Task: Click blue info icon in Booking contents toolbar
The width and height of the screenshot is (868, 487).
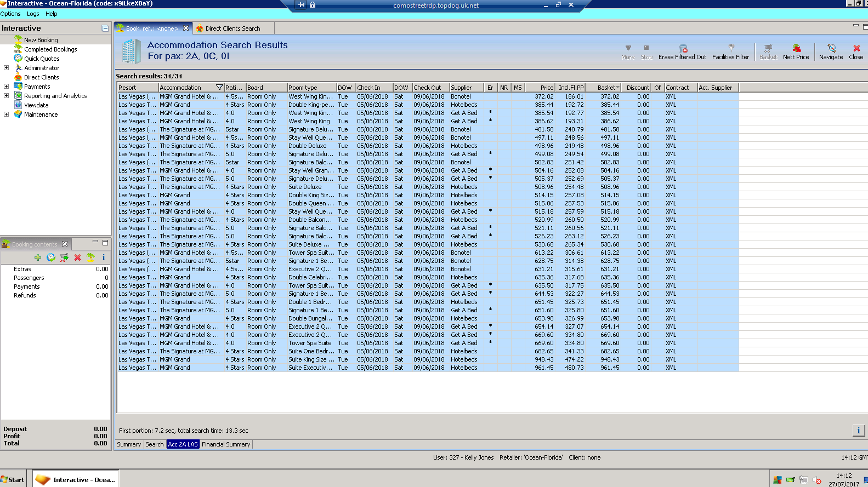Action: (x=103, y=257)
